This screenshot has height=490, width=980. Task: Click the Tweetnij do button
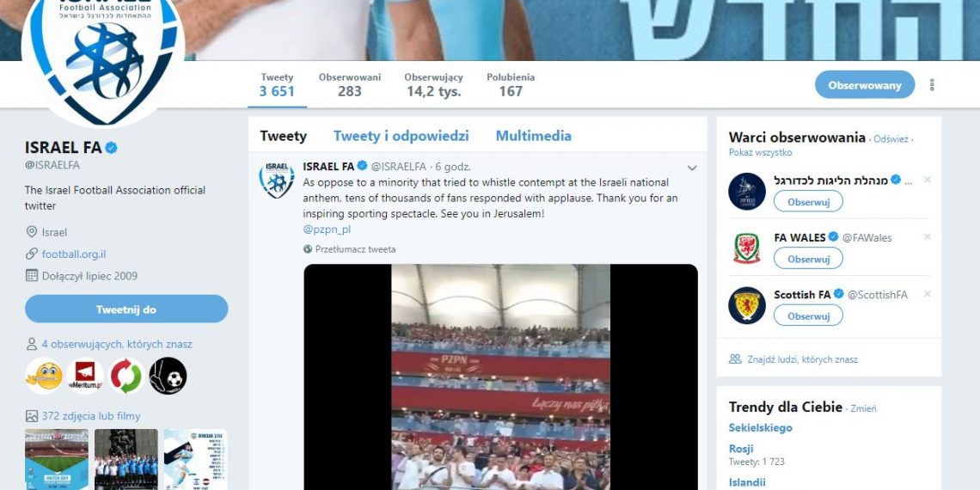tap(126, 309)
